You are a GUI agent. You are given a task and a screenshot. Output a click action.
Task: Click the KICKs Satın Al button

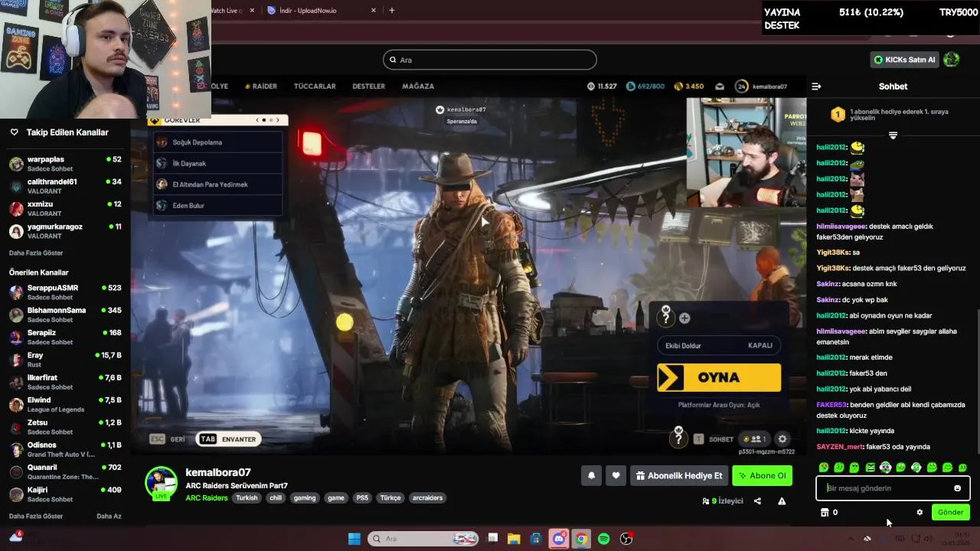904,60
